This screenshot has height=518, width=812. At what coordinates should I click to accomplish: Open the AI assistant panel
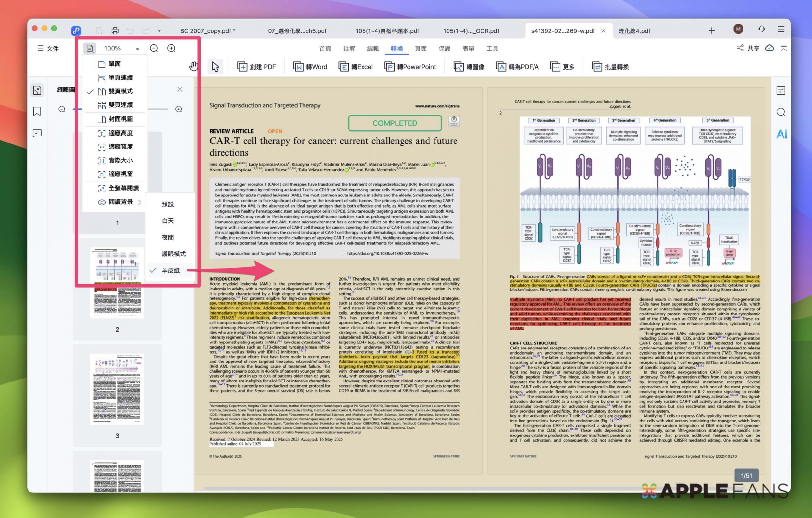(x=782, y=134)
